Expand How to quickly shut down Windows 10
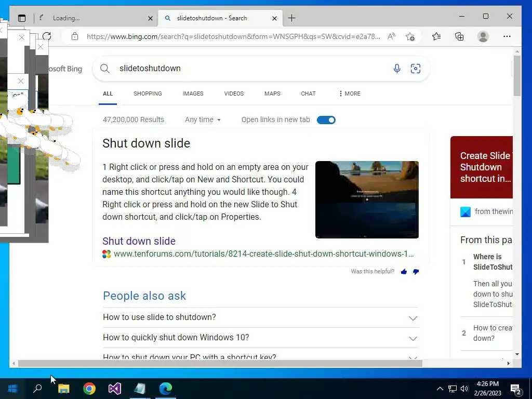Image resolution: width=532 pixels, height=399 pixels. pos(261,338)
